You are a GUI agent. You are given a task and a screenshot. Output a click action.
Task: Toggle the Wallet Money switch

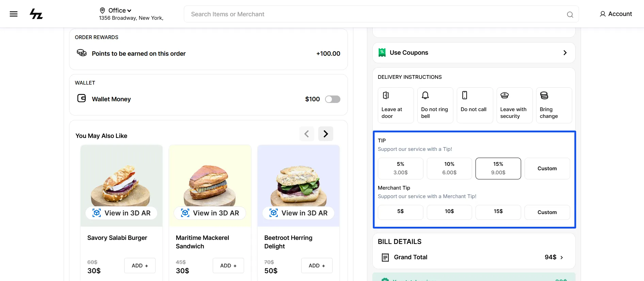[333, 99]
